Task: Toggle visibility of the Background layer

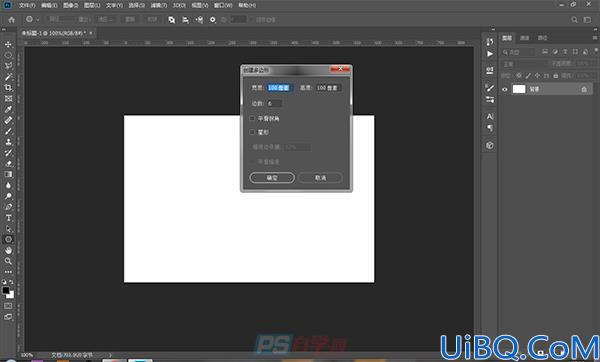Action: pyautogui.click(x=505, y=89)
